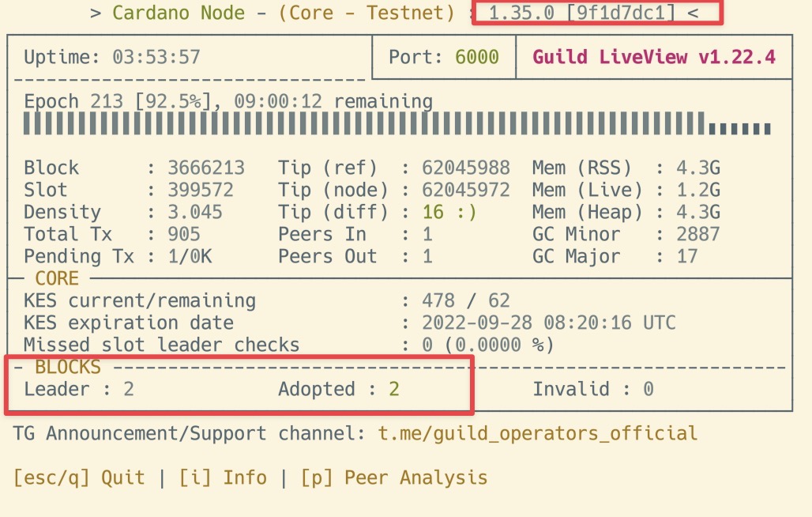Click the KES expiration date label

tap(129, 323)
